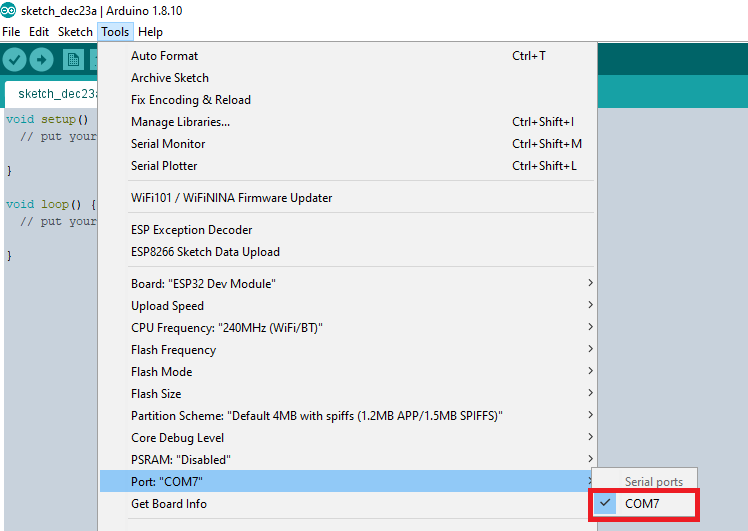Image resolution: width=748 pixels, height=531 pixels.
Task: Open ESP Exception Decoder
Action: [348, 229]
